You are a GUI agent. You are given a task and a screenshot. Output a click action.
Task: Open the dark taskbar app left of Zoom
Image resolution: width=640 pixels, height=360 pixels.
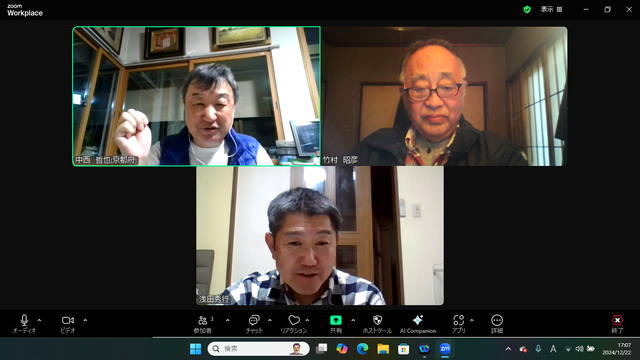[x=424, y=349]
